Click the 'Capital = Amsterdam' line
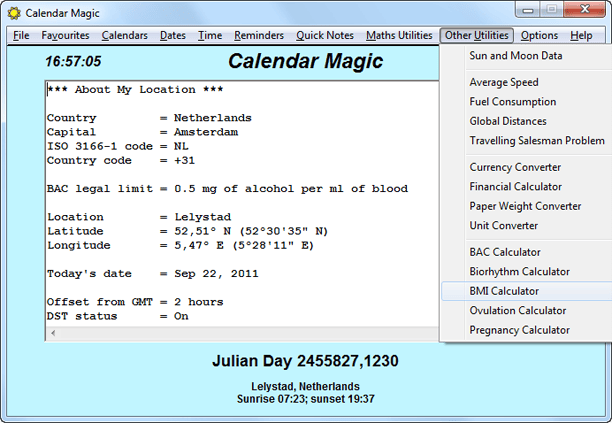Screen dimensions: 612x423 (x=142, y=132)
